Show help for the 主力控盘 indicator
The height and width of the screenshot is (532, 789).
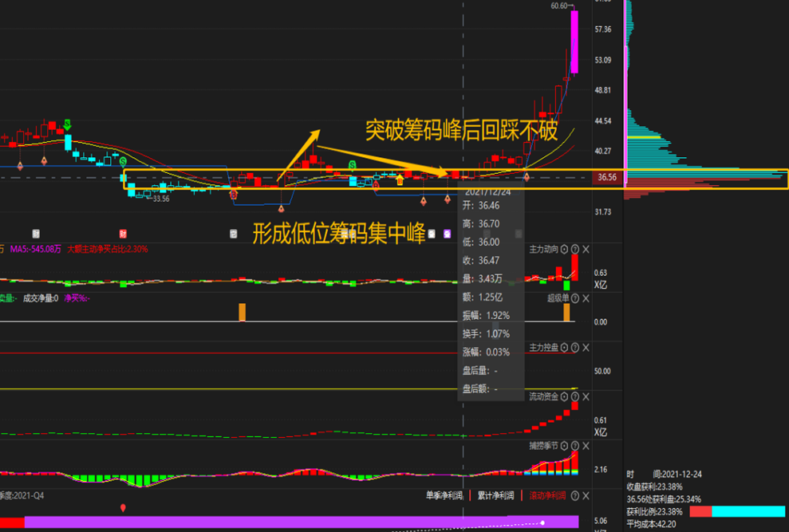click(575, 347)
